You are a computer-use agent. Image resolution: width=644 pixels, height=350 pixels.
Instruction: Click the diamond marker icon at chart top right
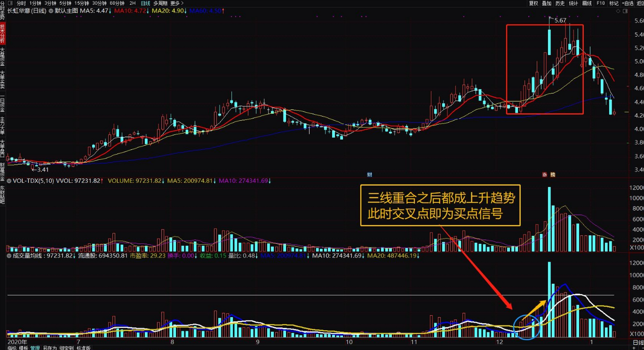click(618, 11)
